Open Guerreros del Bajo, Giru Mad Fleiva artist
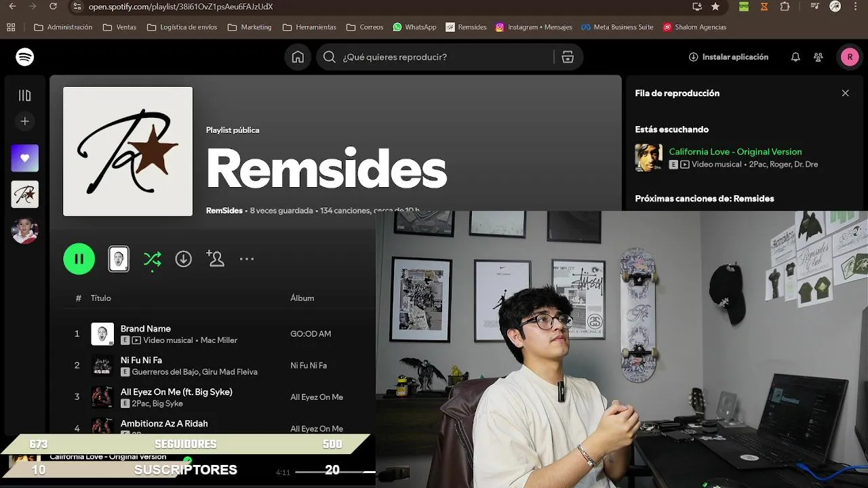This screenshot has width=868, height=488. pyautogui.click(x=195, y=372)
